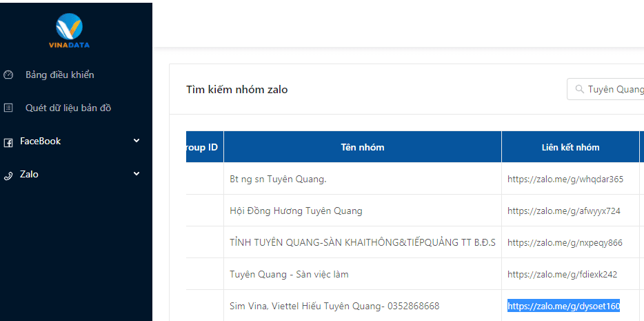Viewport: 644px width, 321px height.
Task: Focus the Tuyên Quang search field
Action: click(614, 90)
